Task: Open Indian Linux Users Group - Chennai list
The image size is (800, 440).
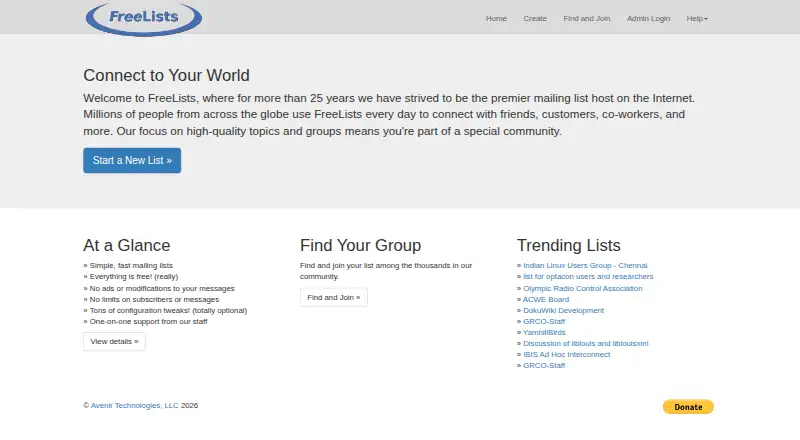Action: click(585, 265)
